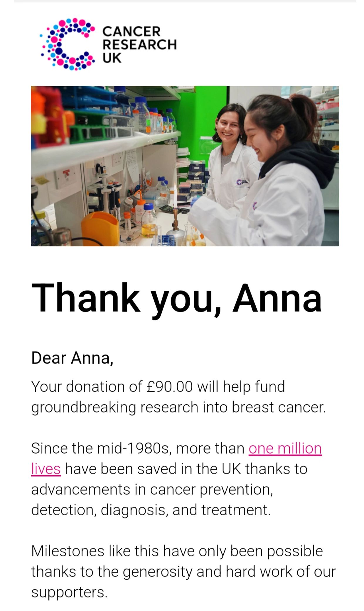Click the final word "supporters."
The image size is (364, 611).
(69, 592)
